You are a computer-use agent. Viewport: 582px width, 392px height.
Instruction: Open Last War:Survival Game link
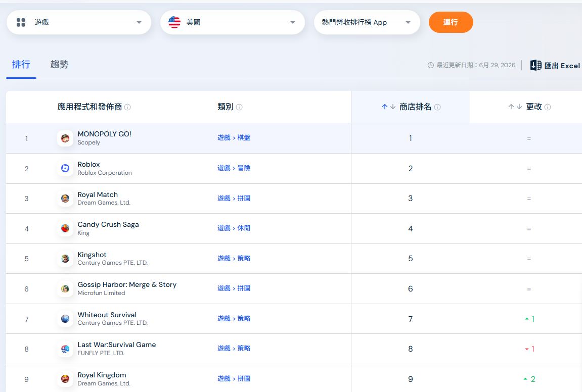pos(116,345)
